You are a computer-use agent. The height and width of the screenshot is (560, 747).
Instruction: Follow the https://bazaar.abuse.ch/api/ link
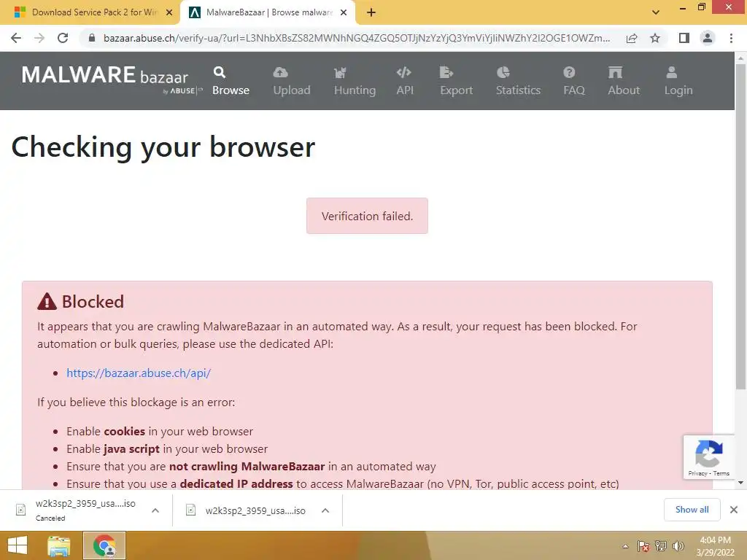coord(139,373)
